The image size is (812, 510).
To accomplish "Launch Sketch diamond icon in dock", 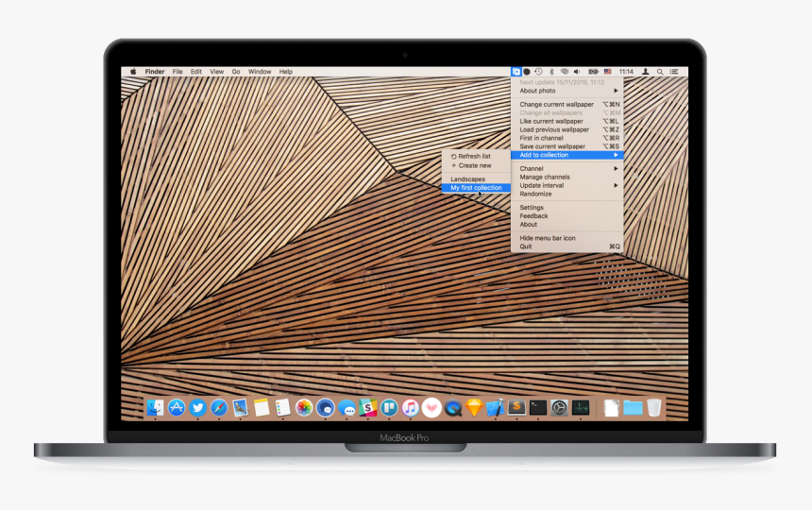I will click(474, 408).
